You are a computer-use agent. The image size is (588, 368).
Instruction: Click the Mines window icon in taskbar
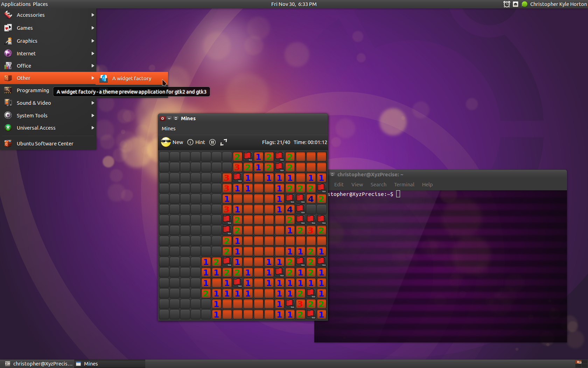pos(78,364)
